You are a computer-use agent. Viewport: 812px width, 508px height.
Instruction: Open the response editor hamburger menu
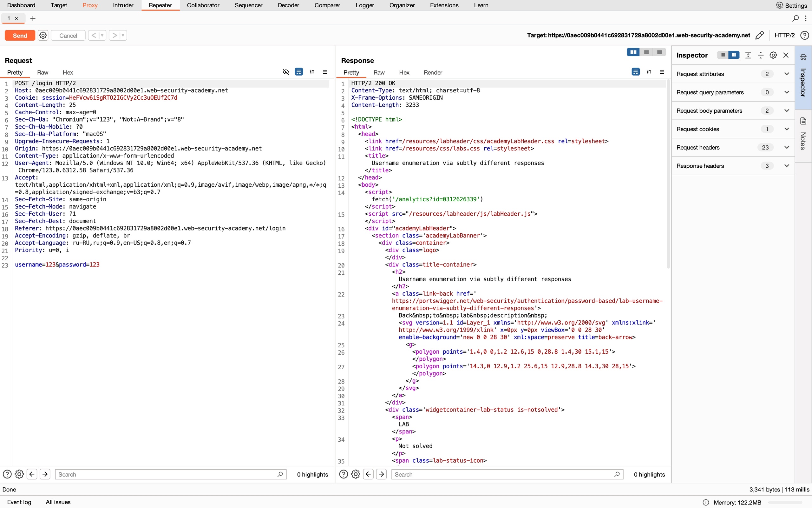coord(662,71)
